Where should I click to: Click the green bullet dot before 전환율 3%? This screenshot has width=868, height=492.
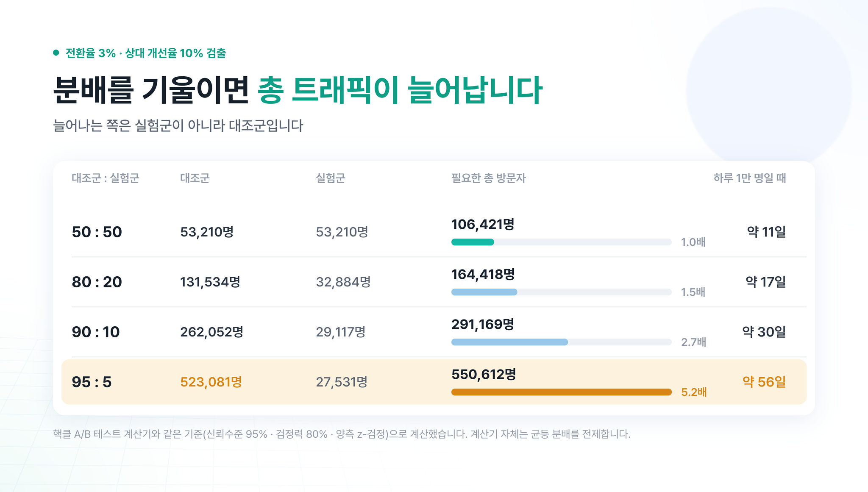coord(56,53)
